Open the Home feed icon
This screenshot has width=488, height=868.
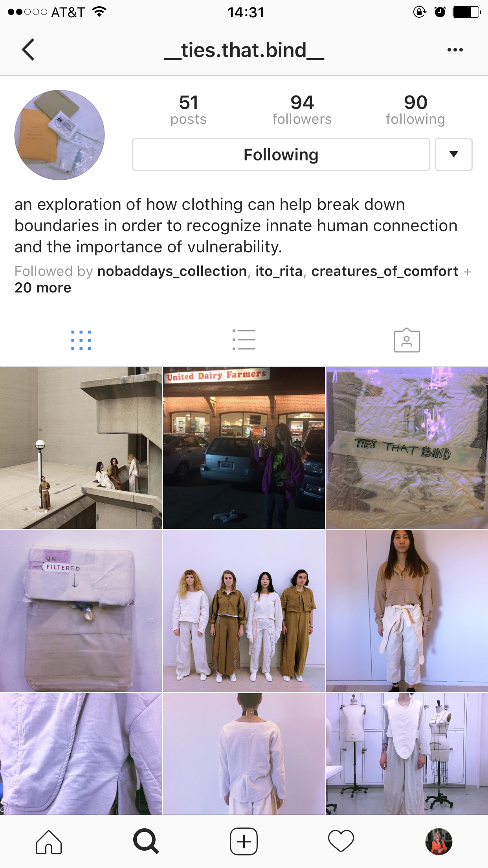(x=49, y=842)
